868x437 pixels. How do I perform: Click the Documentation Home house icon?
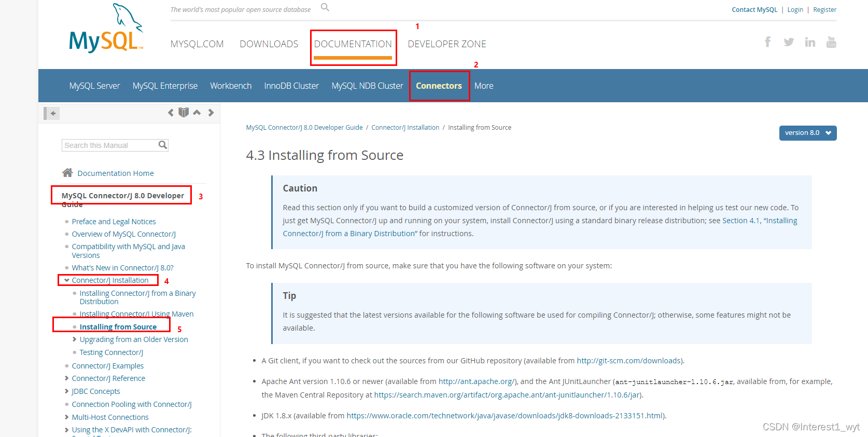point(67,172)
